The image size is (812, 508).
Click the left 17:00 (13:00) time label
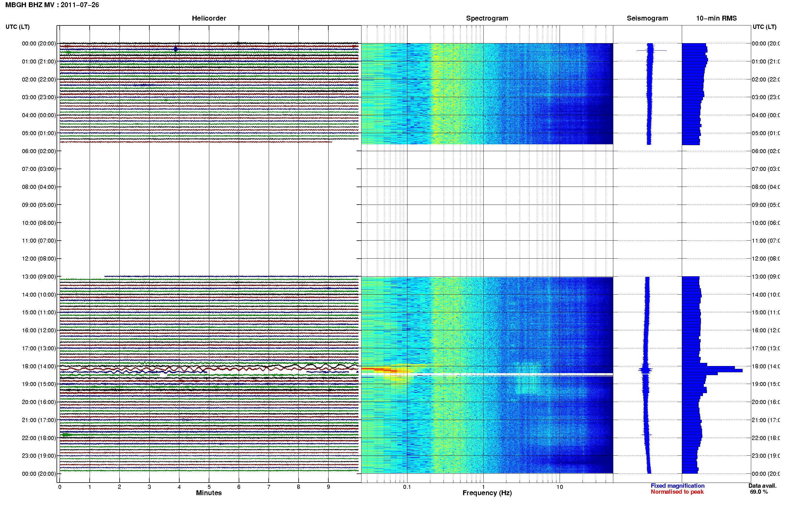[39, 348]
